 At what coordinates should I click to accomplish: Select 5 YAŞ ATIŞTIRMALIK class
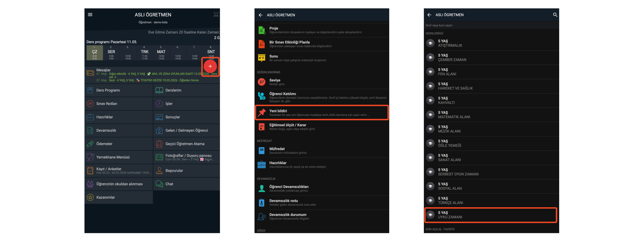coord(491,43)
